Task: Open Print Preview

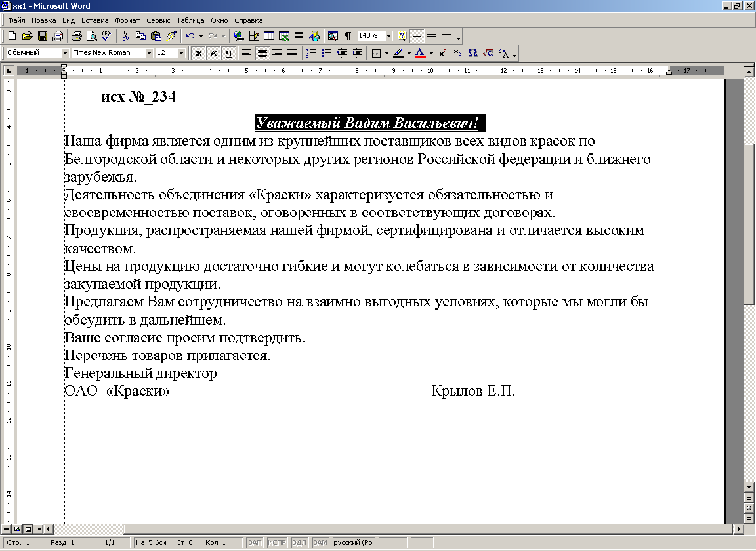Action: (92, 35)
